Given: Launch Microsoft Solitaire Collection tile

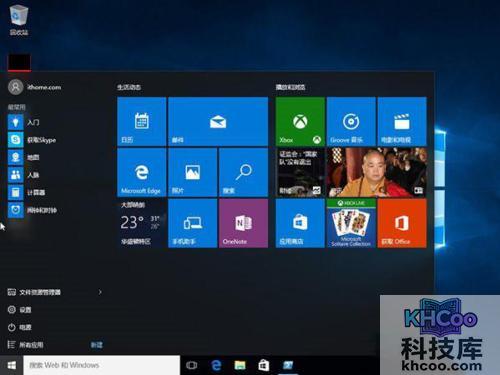Looking at the screenshot, I should point(351,223).
